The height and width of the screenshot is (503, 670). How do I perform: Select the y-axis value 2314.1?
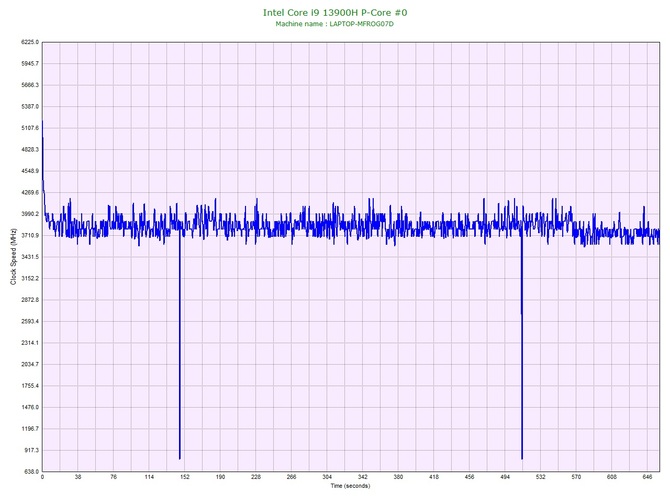pyautogui.click(x=30, y=343)
